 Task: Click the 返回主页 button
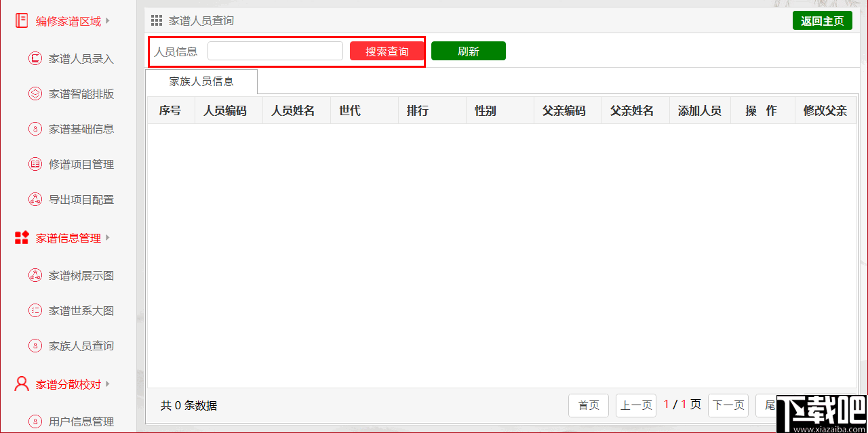click(823, 20)
